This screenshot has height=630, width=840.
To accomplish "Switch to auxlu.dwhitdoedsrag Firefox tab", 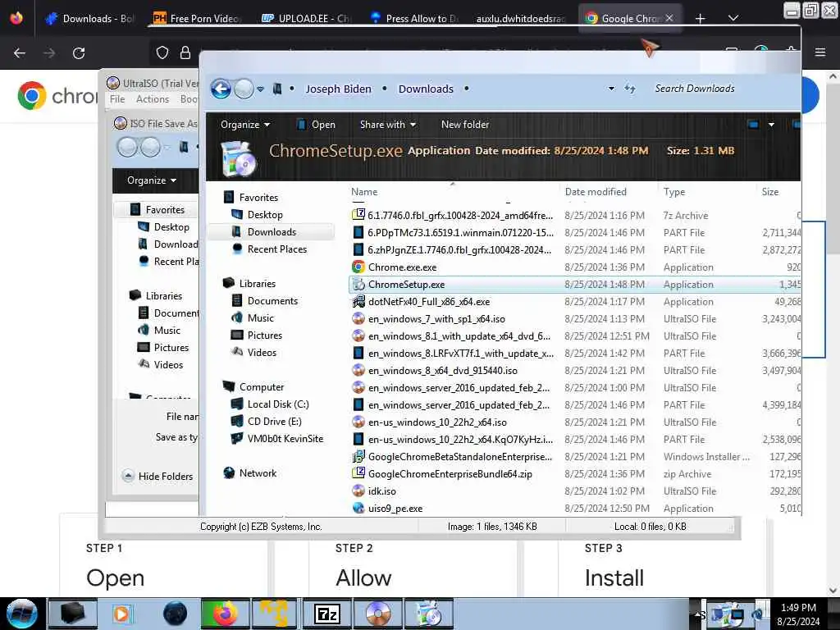I will 520,19.
